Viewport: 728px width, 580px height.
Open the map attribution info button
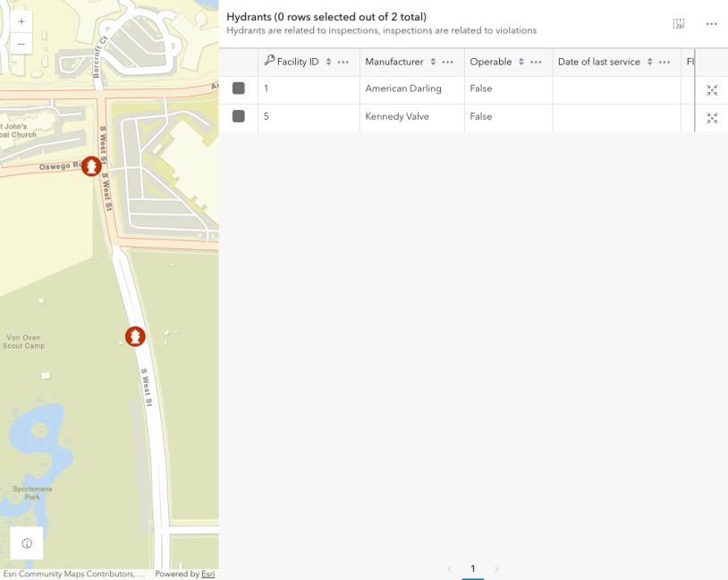tap(27, 543)
